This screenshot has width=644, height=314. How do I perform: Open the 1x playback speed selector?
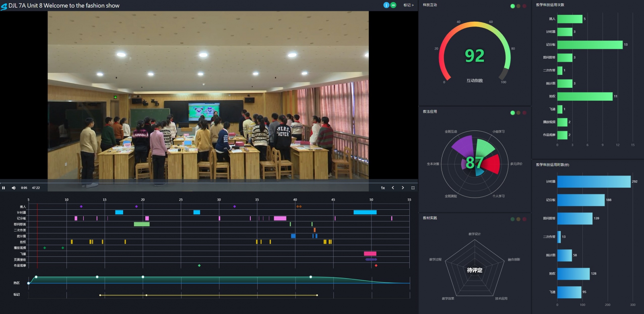point(383,188)
